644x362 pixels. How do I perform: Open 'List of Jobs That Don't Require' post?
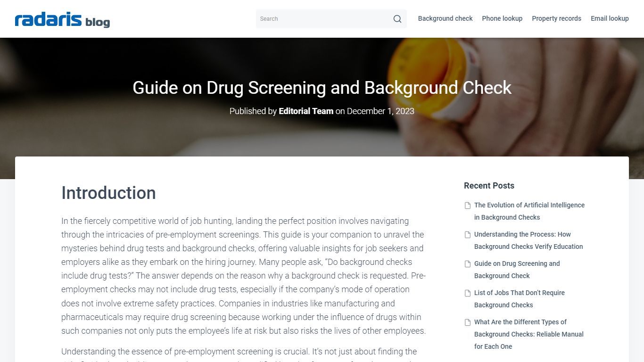click(x=520, y=299)
